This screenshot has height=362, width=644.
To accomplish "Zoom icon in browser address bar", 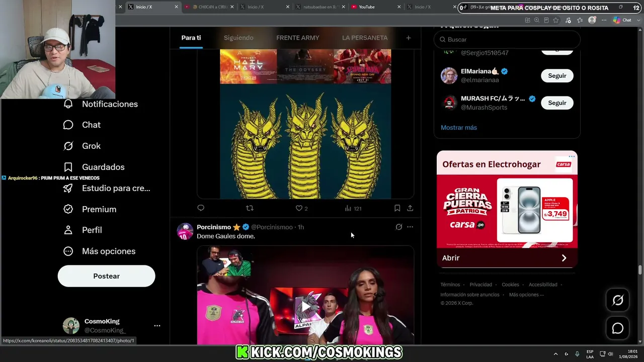I will pos(537,20).
